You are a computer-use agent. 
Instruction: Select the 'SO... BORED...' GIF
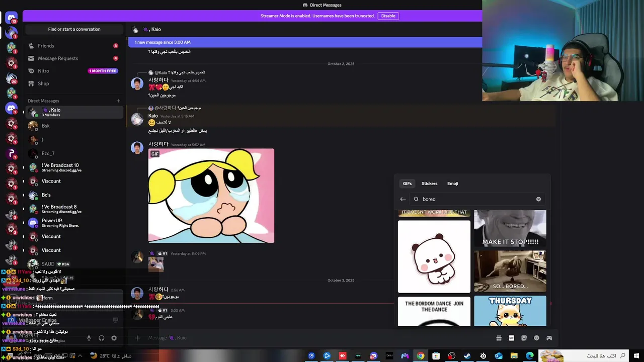[510, 271]
